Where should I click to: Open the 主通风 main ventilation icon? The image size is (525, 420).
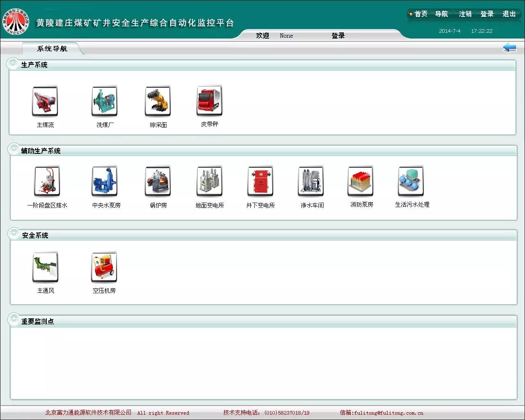tap(46, 267)
